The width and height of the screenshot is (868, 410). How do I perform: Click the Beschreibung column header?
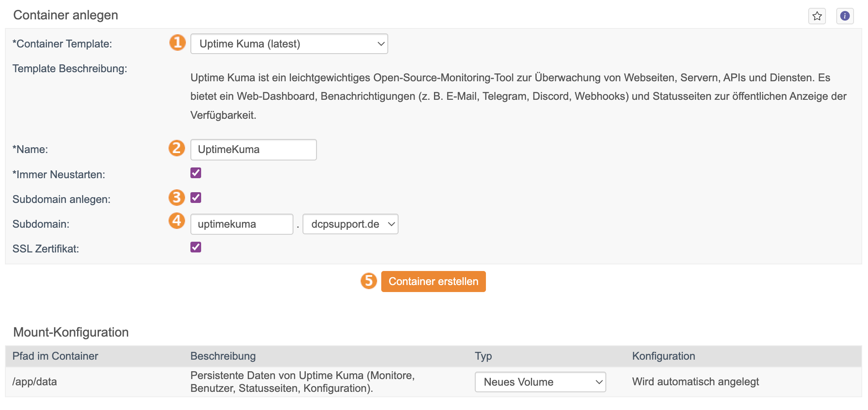pos(223,356)
